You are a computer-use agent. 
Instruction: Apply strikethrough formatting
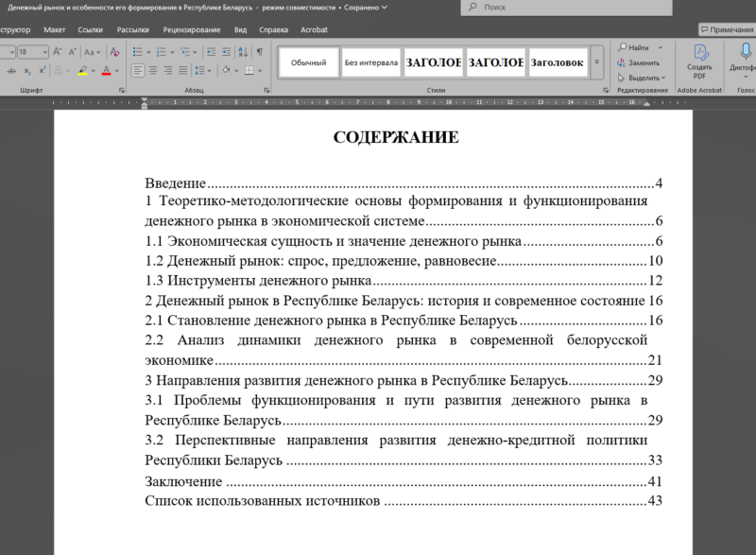[11, 71]
